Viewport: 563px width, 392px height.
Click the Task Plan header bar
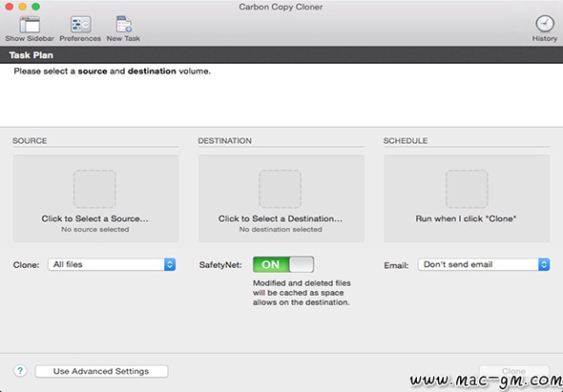point(281,55)
